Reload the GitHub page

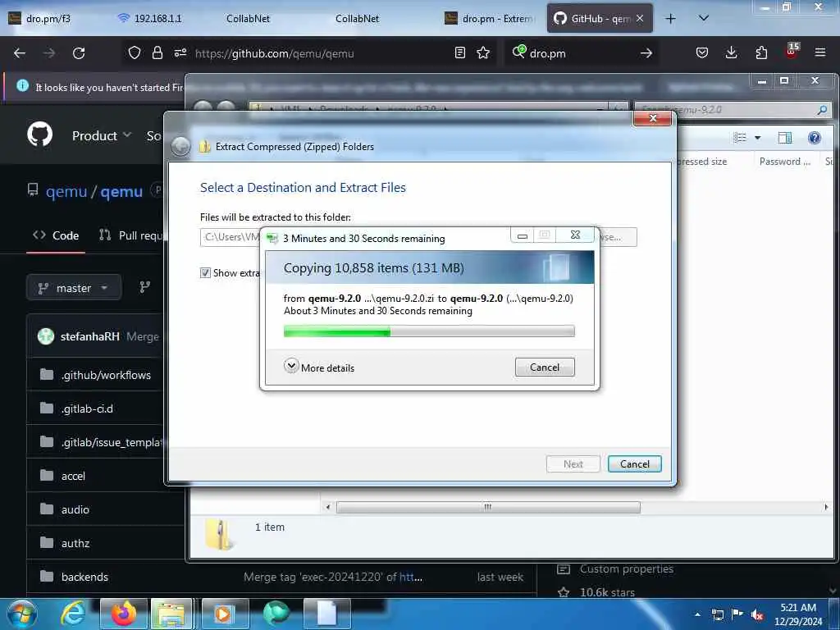pos(79,53)
